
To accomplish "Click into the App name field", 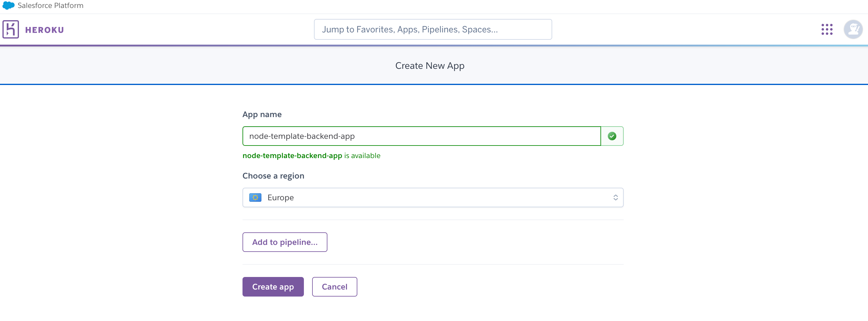I will click(x=421, y=136).
